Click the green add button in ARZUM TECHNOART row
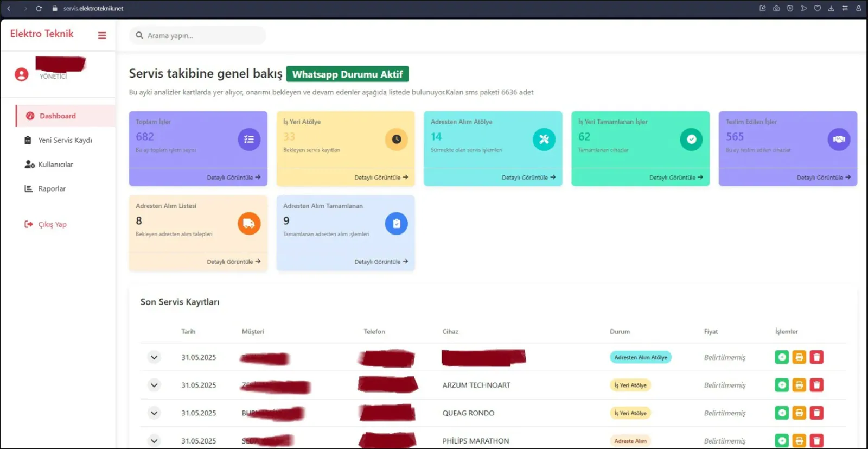Screen dimensions: 868x449 [x=782, y=385]
